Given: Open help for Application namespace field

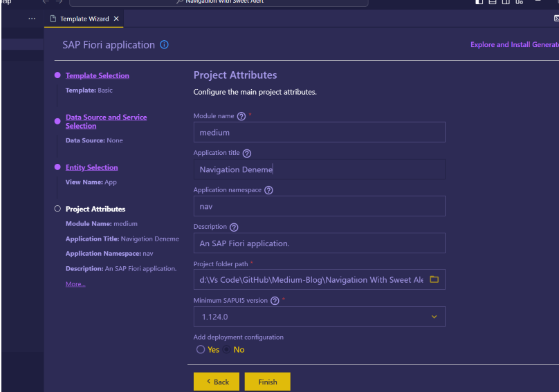Looking at the screenshot, I should (x=269, y=190).
